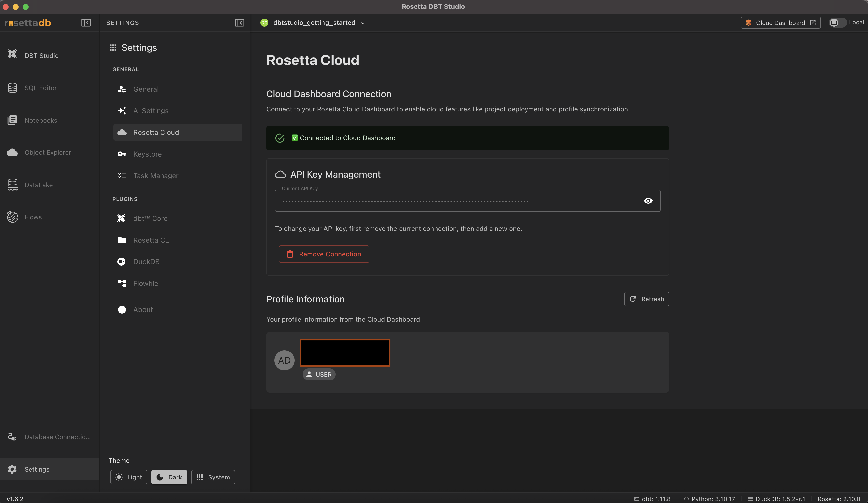
Task: Collapse the Settings panel sidebar
Action: [239, 23]
